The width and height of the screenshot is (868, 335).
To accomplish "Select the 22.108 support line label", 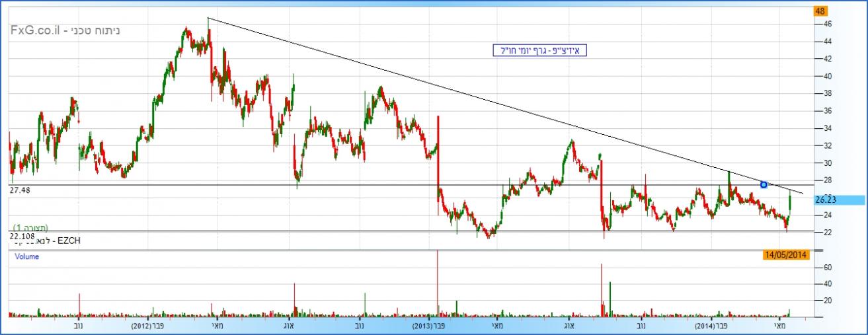I will pyautogui.click(x=21, y=235).
